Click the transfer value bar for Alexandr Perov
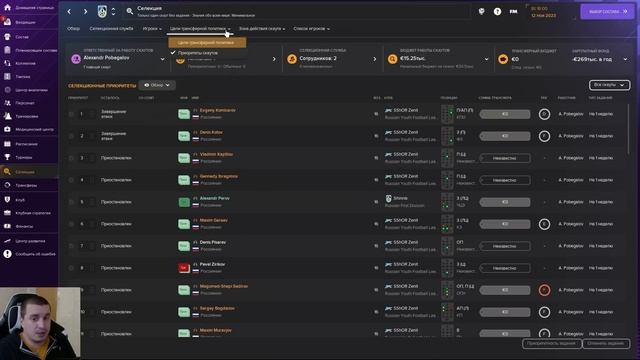Viewport: 640px width, 360px height. click(x=505, y=202)
